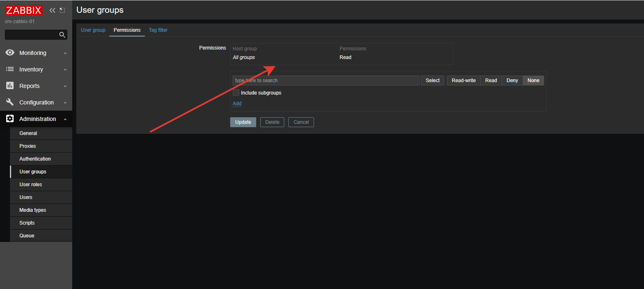644x289 pixels.
Task: Choose None permission option
Action: click(533, 81)
